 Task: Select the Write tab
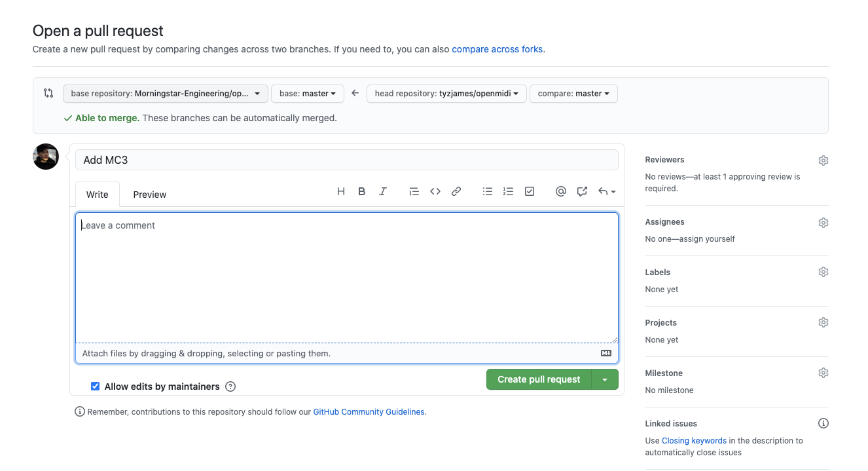pyautogui.click(x=98, y=195)
